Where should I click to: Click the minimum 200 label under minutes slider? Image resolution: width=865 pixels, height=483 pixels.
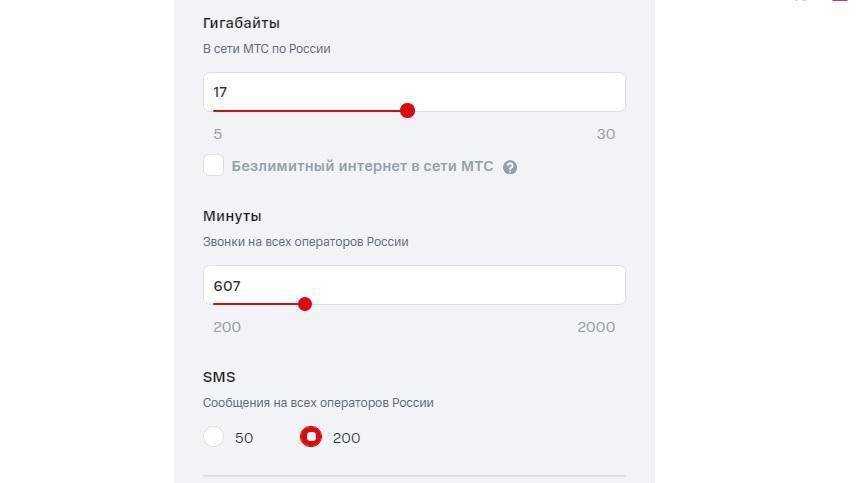[x=227, y=327]
